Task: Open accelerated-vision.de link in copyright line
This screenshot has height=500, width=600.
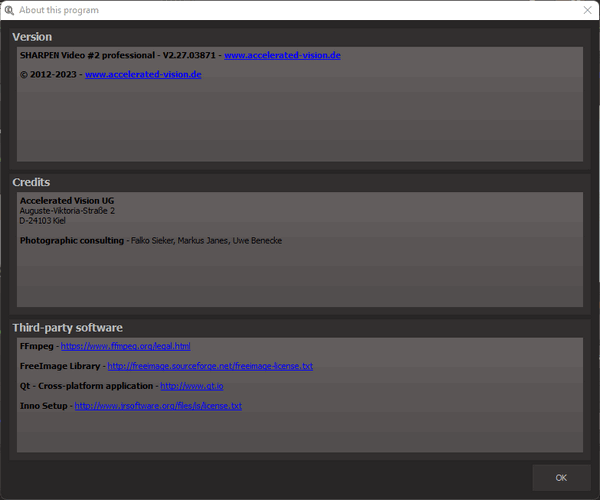Action: [x=143, y=74]
